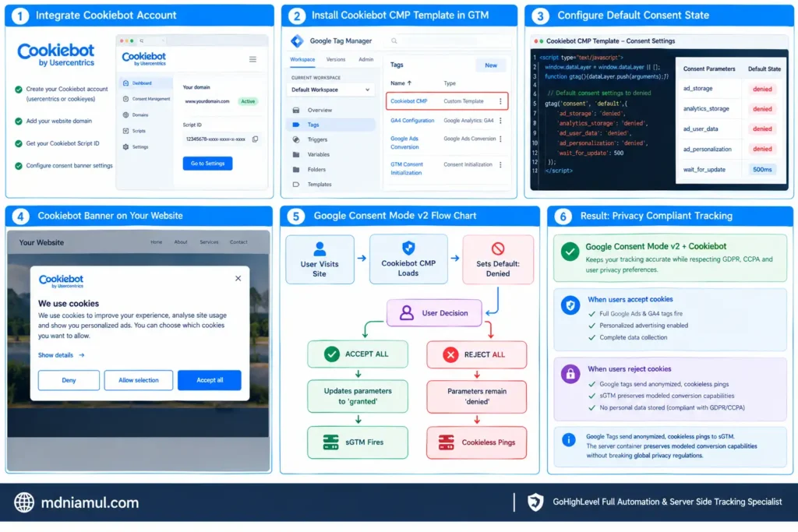The image size is (798, 532).
Task: Open About in Your Website nav
Action: pos(181,242)
